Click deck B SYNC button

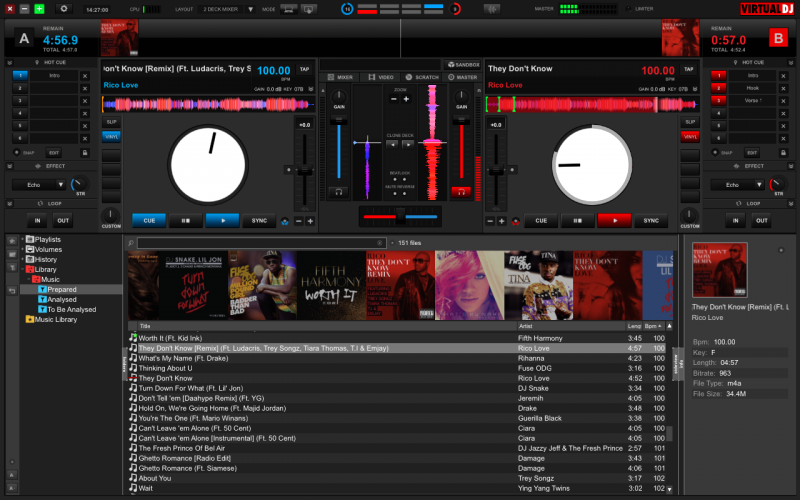(651, 220)
